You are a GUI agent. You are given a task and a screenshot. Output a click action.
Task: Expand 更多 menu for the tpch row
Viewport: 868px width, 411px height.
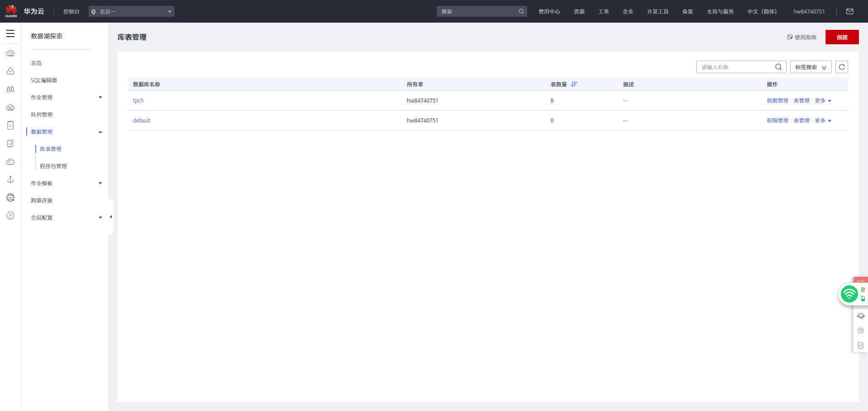pos(823,101)
